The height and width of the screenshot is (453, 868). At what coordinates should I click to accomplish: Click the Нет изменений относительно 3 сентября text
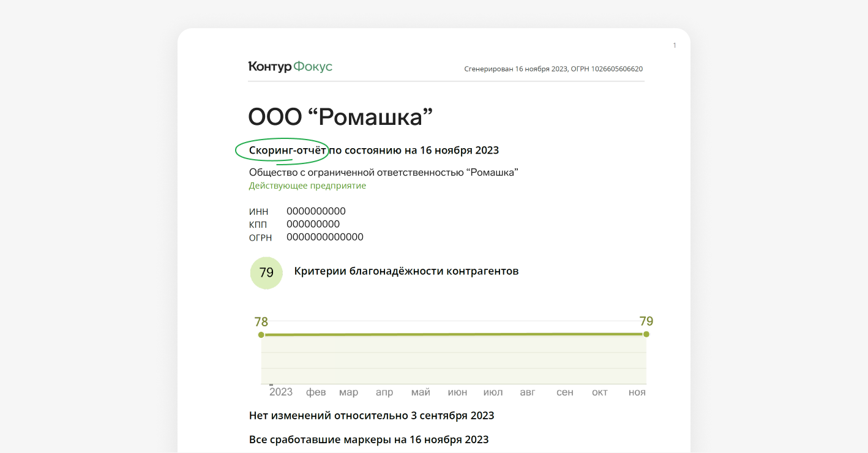(x=372, y=416)
